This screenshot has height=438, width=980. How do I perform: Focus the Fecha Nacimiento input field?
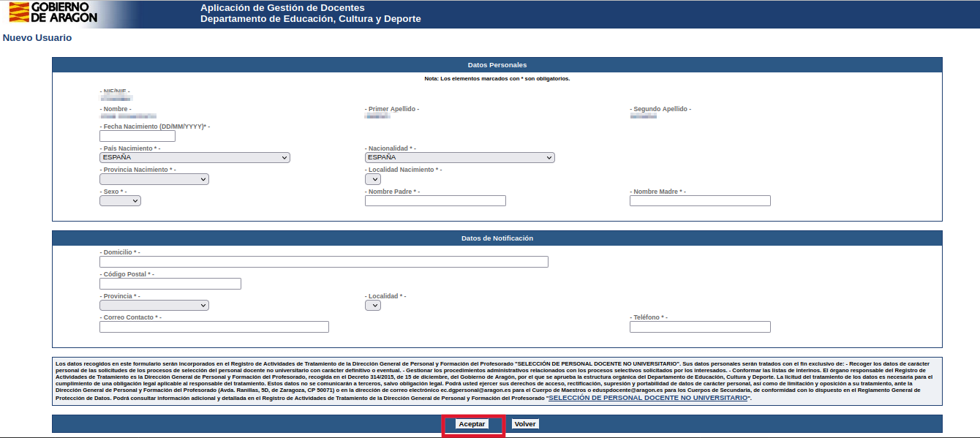137,136
